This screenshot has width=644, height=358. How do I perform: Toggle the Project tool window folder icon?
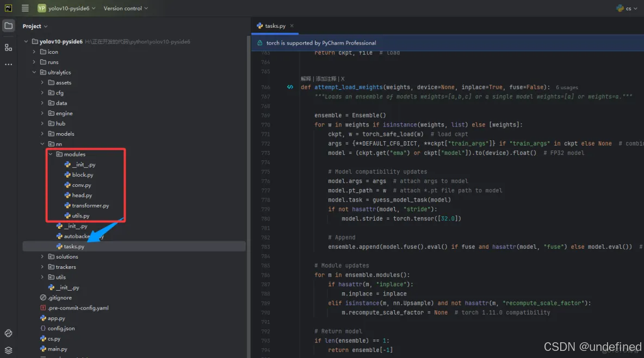tap(8, 26)
